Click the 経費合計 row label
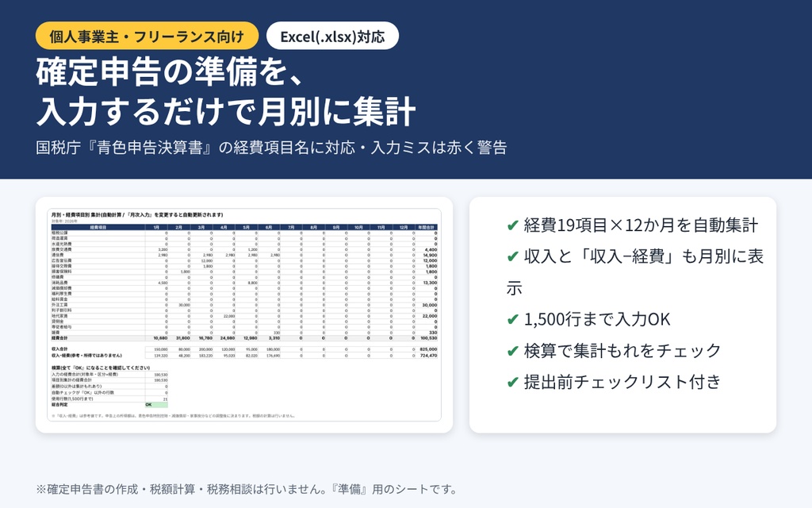This screenshot has height=508, width=812. pyautogui.click(x=59, y=338)
